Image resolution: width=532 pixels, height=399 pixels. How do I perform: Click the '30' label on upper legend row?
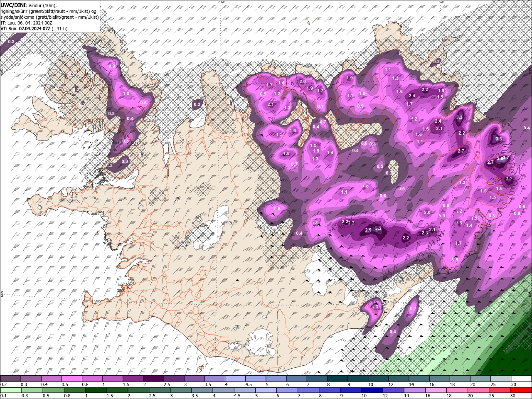(514, 384)
